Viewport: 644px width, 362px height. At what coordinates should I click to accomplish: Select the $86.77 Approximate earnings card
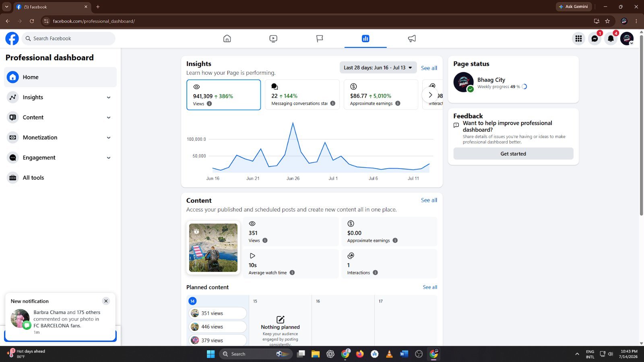(381, 95)
